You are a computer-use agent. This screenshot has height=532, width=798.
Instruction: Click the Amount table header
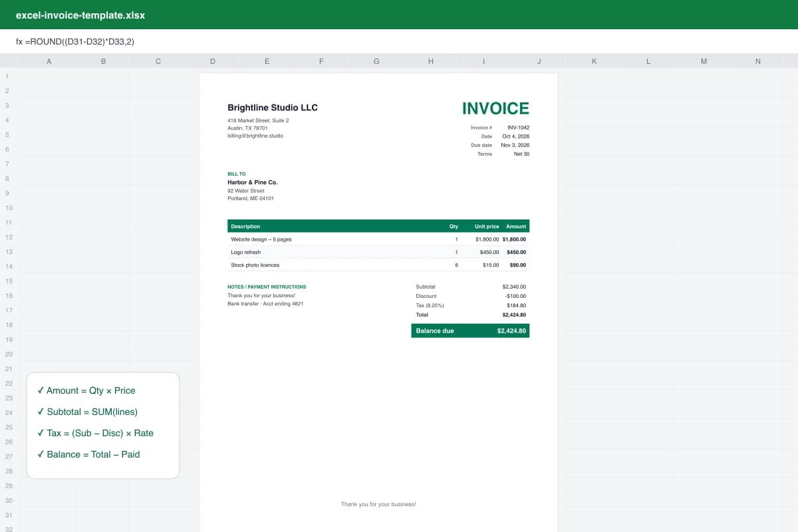pos(516,226)
